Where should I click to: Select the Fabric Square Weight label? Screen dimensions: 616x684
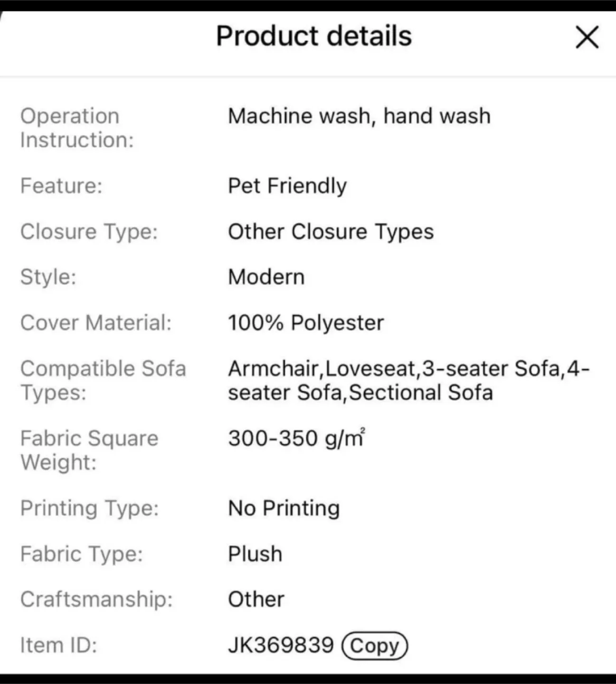tap(89, 449)
